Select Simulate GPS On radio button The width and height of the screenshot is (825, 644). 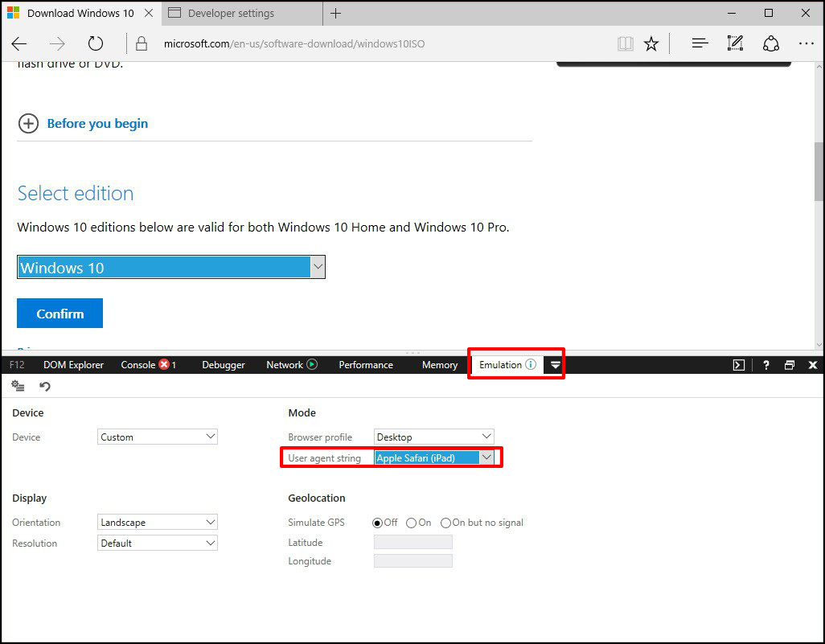coord(411,523)
